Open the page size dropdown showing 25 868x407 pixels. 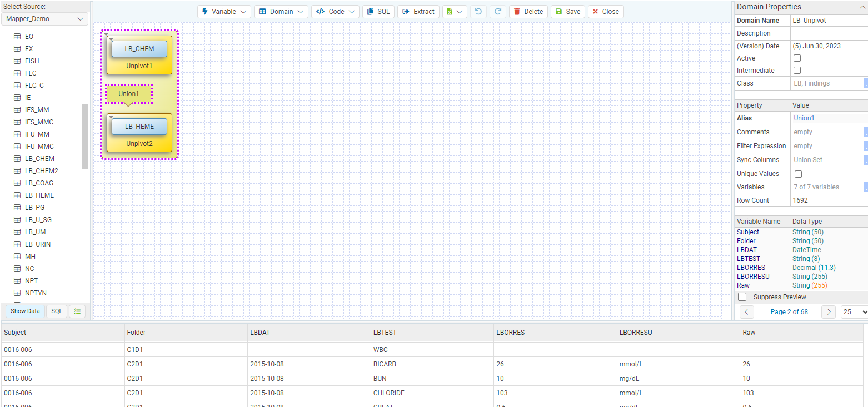855,312
